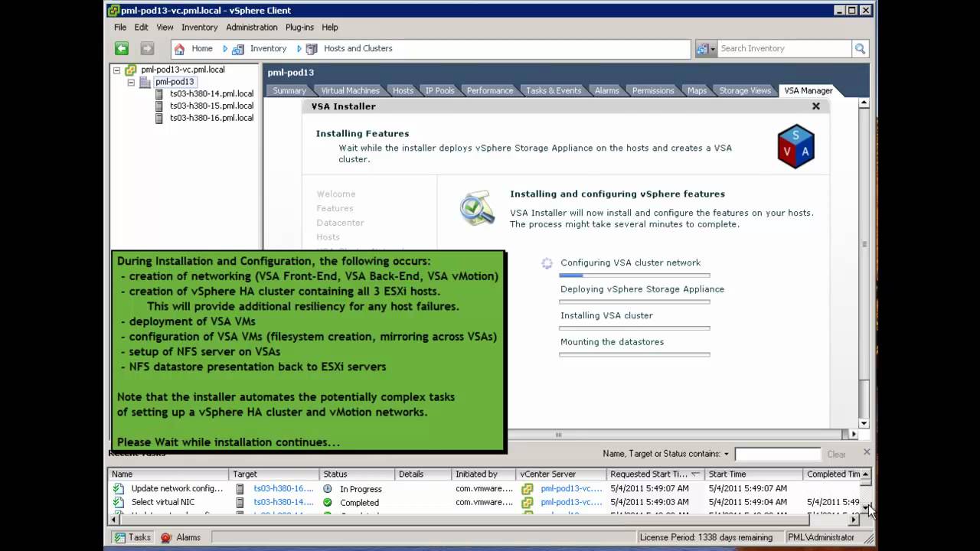The width and height of the screenshot is (980, 551).
Task: Open the View menu
Action: [165, 28]
